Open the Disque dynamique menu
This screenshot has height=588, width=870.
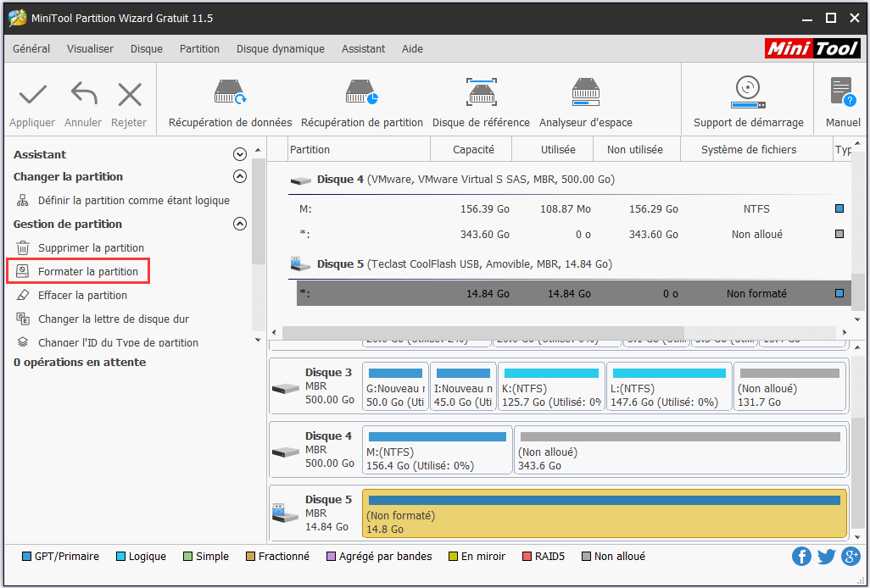click(281, 49)
